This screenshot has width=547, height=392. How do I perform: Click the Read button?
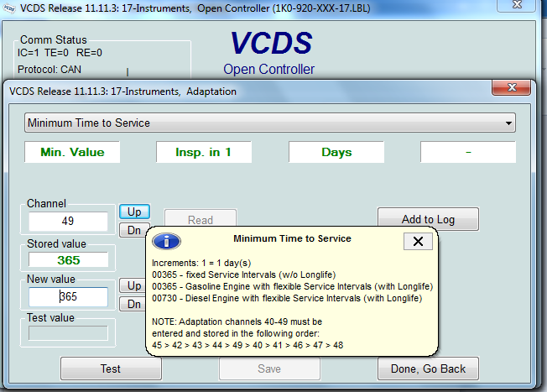(x=201, y=218)
